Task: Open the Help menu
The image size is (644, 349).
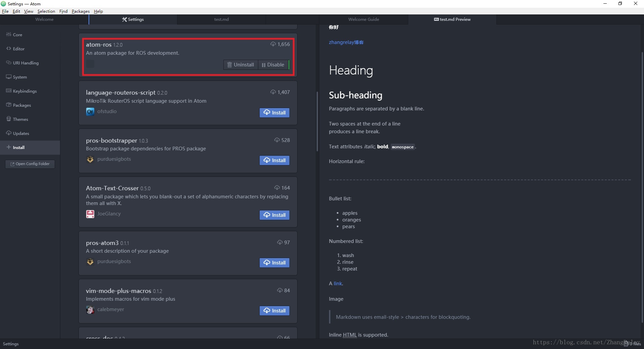Action: (x=98, y=11)
